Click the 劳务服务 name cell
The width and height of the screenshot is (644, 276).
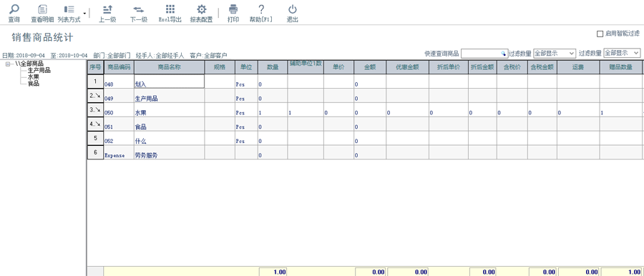pyautogui.click(x=169, y=152)
